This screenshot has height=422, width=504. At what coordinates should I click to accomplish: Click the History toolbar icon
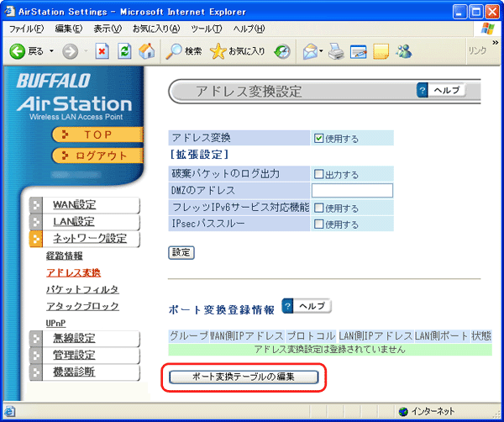click(282, 51)
